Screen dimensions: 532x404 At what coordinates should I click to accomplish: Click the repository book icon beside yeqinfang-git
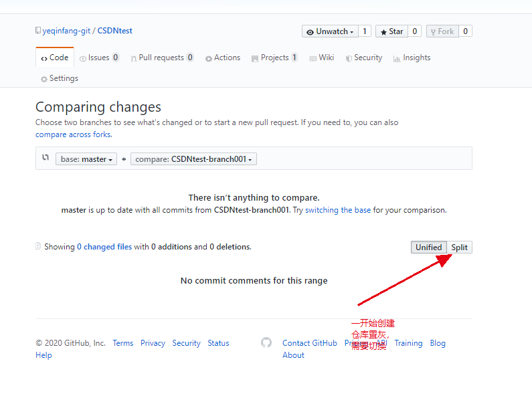pyautogui.click(x=38, y=31)
